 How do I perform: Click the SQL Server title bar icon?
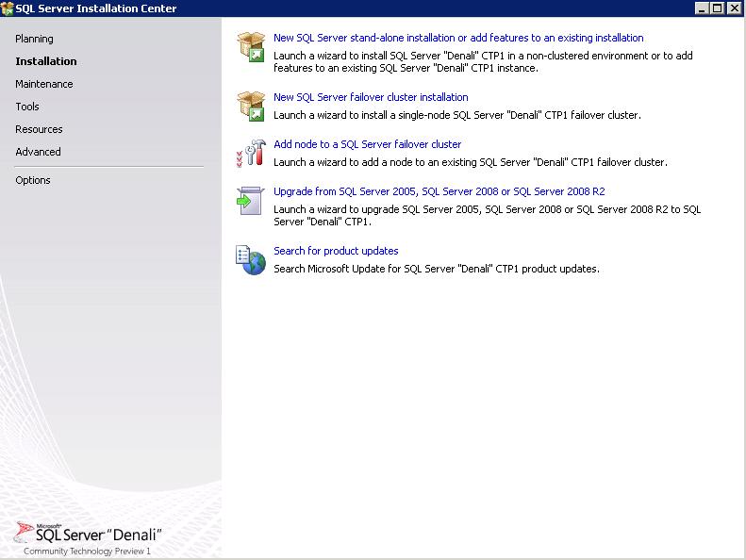click(x=8, y=8)
